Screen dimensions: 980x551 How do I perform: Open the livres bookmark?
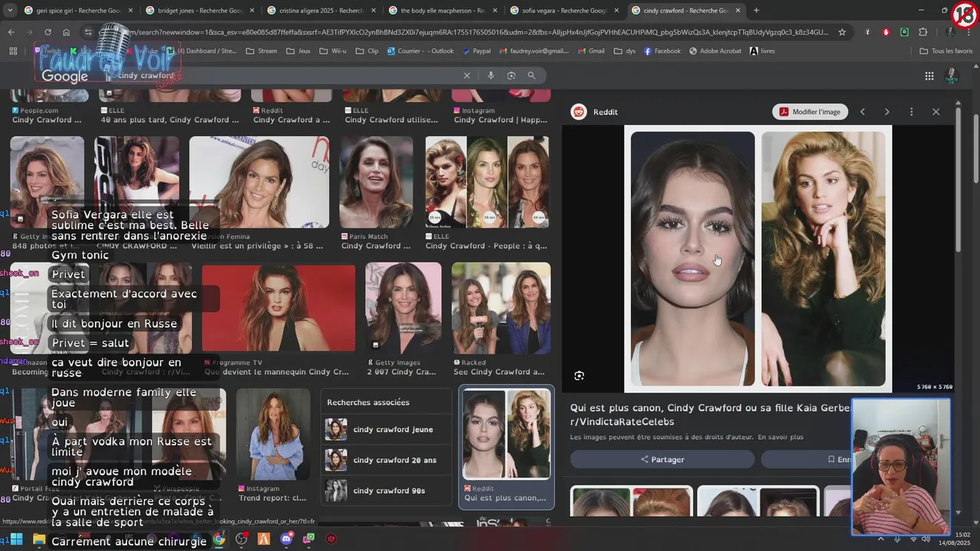point(762,51)
